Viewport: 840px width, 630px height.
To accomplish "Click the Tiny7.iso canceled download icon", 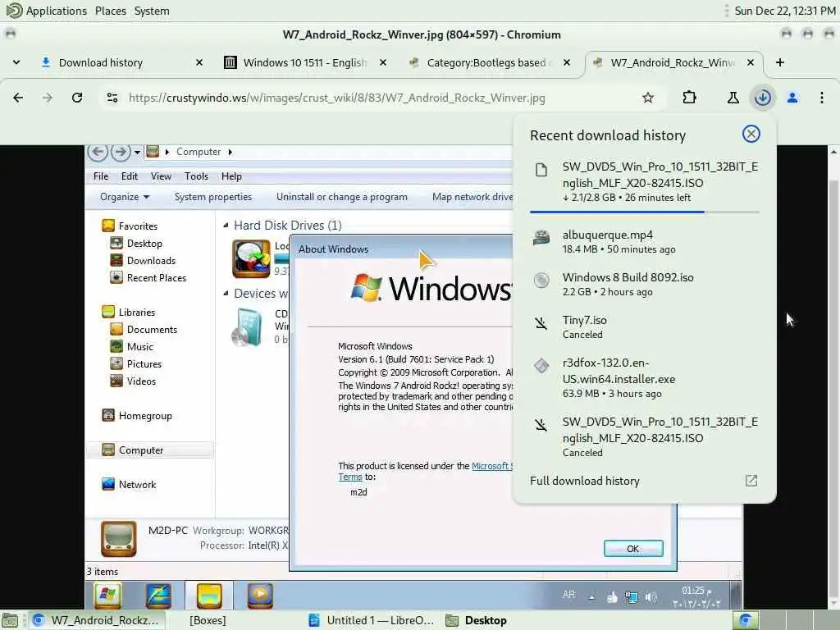I will pyautogui.click(x=541, y=323).
